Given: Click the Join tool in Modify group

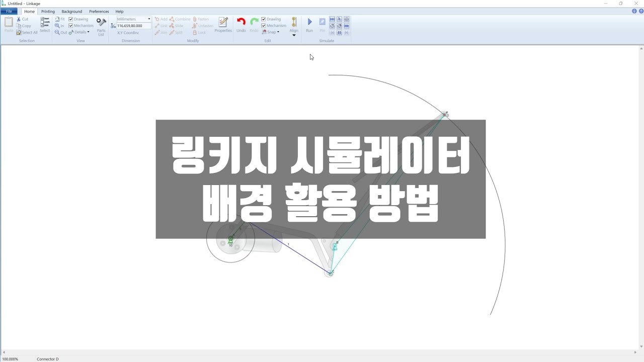Looking at the screenshot, I should 161,32.
